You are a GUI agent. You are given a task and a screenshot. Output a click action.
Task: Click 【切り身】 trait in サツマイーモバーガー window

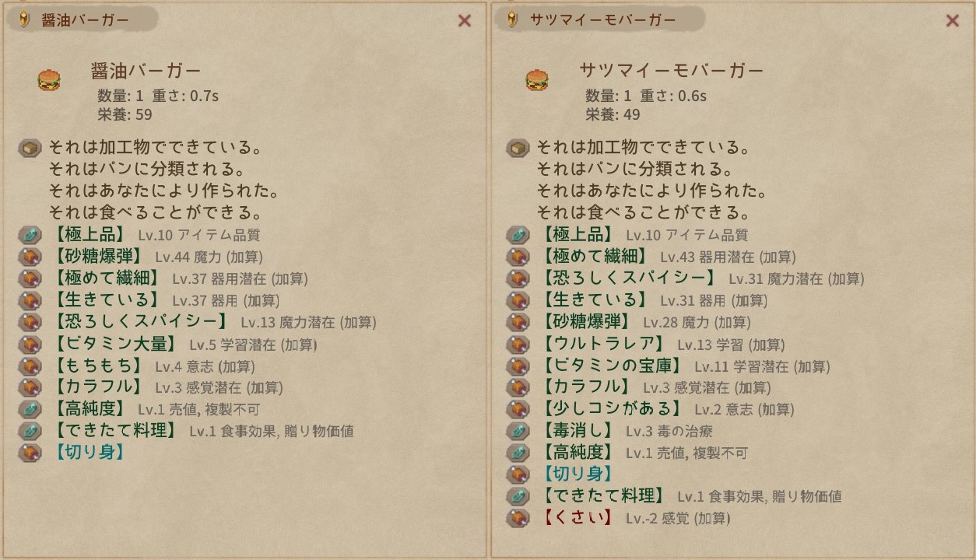point(578,474)
